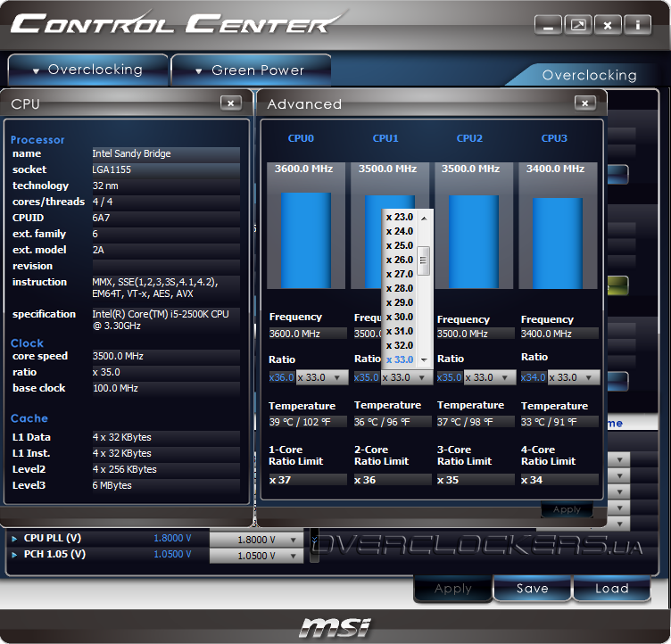Close Control Center with the title bar X

pyautogui.click(x=608, y=26)
